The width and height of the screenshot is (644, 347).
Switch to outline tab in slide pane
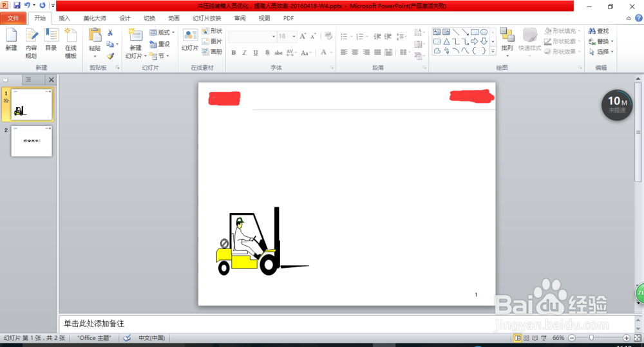pos(28,80)
